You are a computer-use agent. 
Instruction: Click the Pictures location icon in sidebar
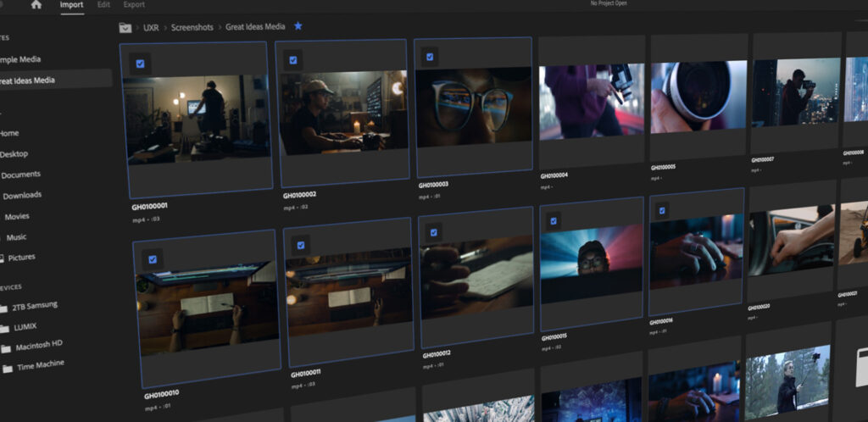[x=3, y=258]
